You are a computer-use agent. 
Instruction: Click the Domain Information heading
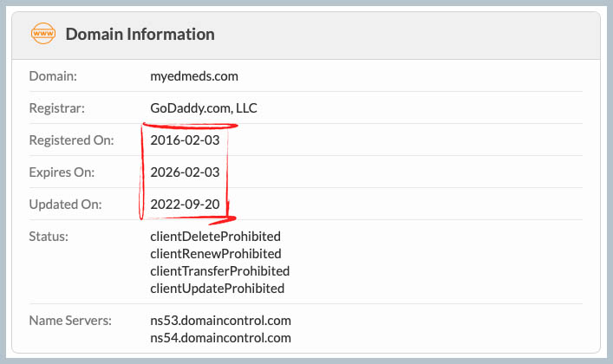point(140,35)
